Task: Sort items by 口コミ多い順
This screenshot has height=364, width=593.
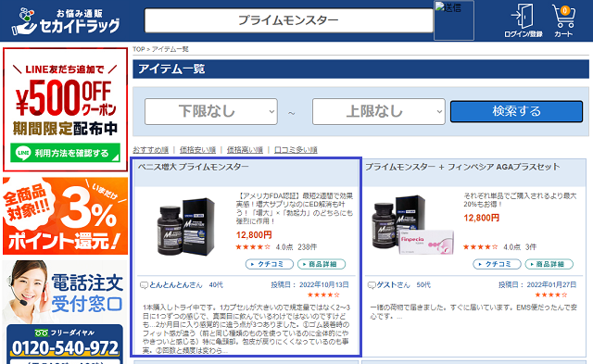Action: [x=296, y=150]
